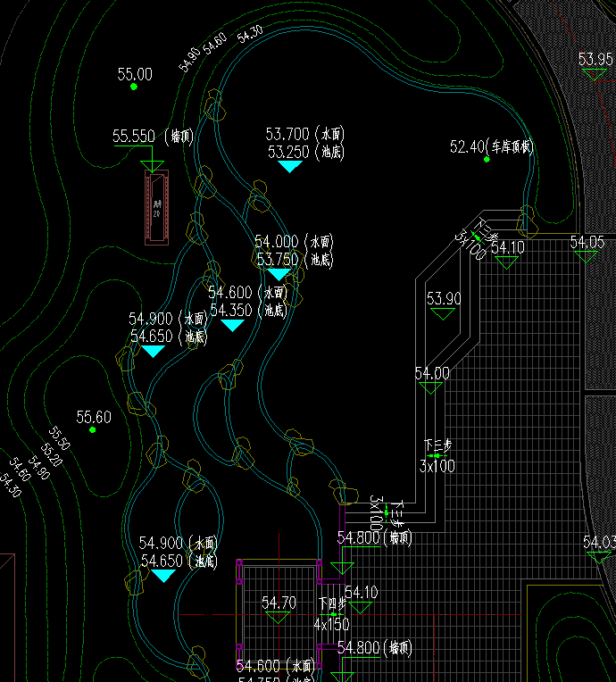Click the green point below 55.60

(x=92, y=429)
